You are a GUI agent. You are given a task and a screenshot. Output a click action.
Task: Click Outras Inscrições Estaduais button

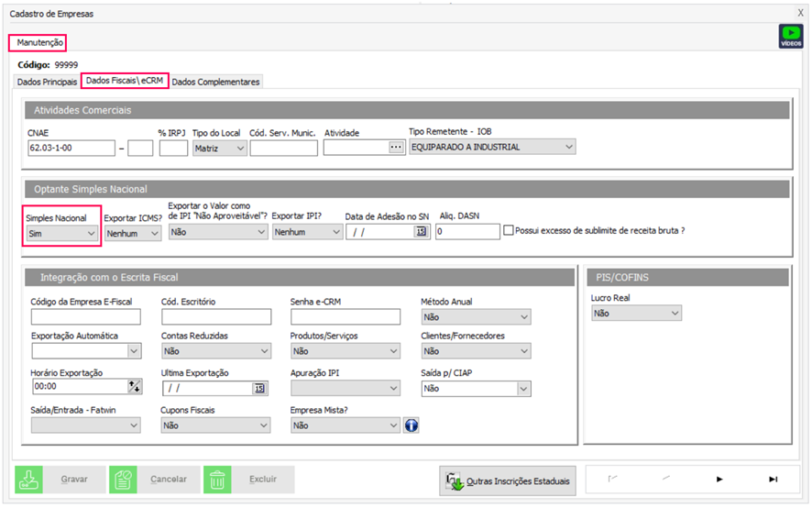[x=509, y=480]
